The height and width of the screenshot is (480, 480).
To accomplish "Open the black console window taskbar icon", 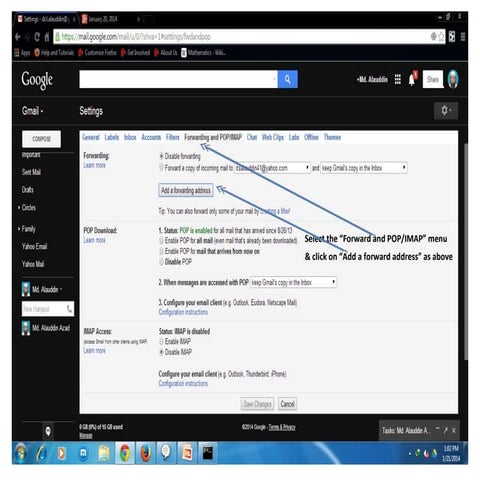I will (208, 453).
